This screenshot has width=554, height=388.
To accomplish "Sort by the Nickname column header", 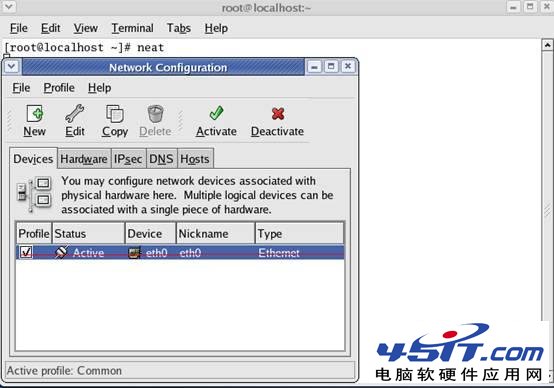I will click(216, 233).
